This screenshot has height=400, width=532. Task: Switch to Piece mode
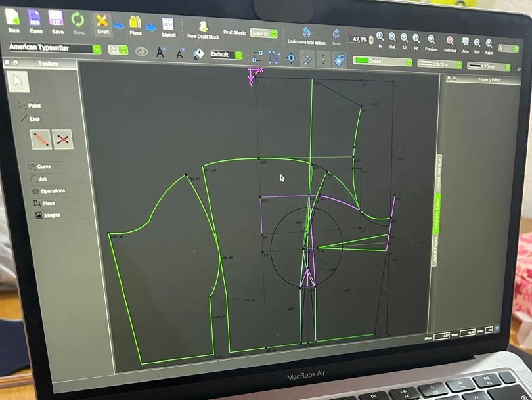135,26
